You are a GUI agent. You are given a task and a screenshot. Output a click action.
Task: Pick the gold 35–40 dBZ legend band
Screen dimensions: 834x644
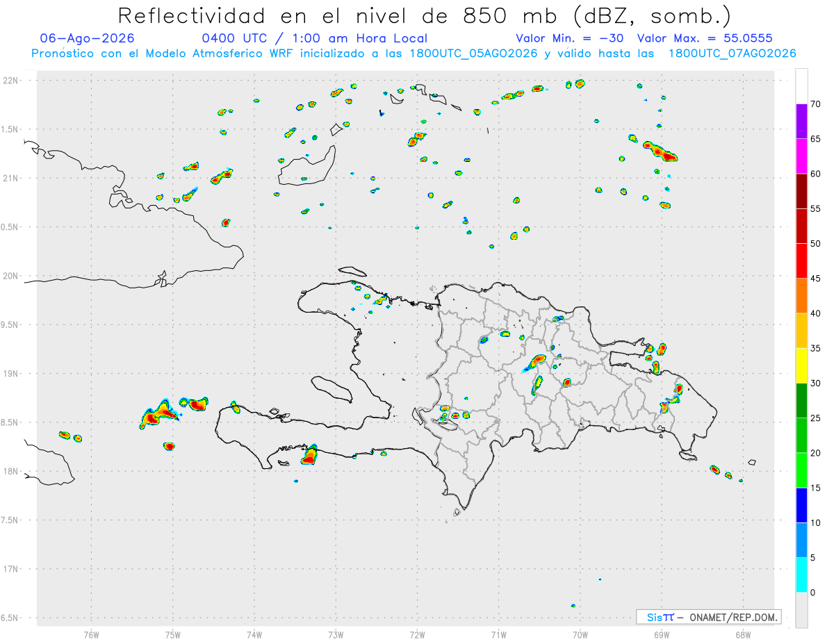click(x=801, y=331)
